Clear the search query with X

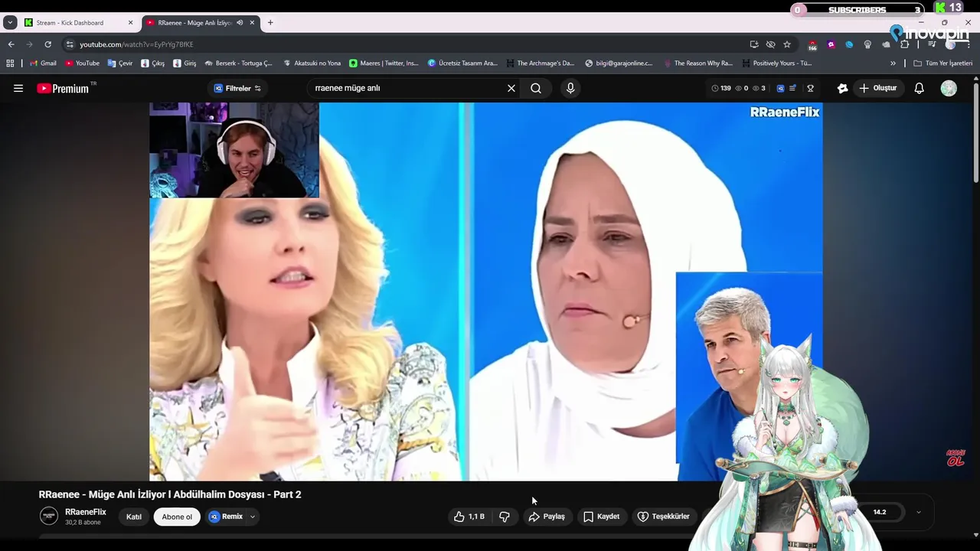coord(511,88)
